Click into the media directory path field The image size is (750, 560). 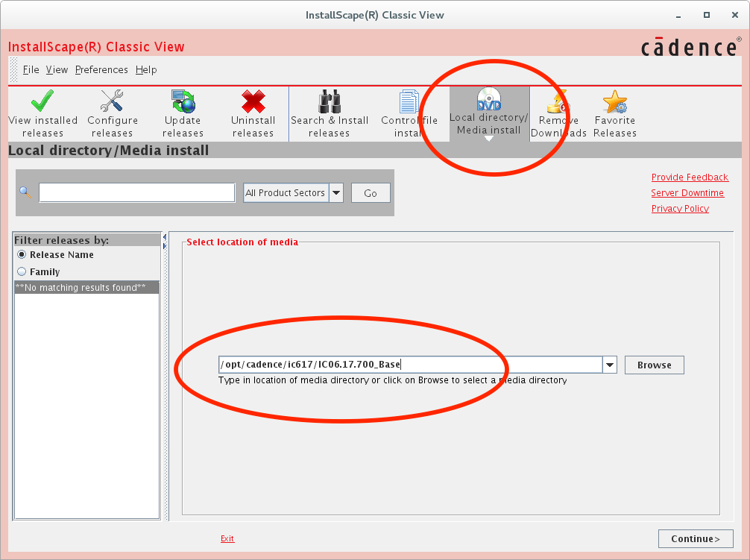[410, 365]
